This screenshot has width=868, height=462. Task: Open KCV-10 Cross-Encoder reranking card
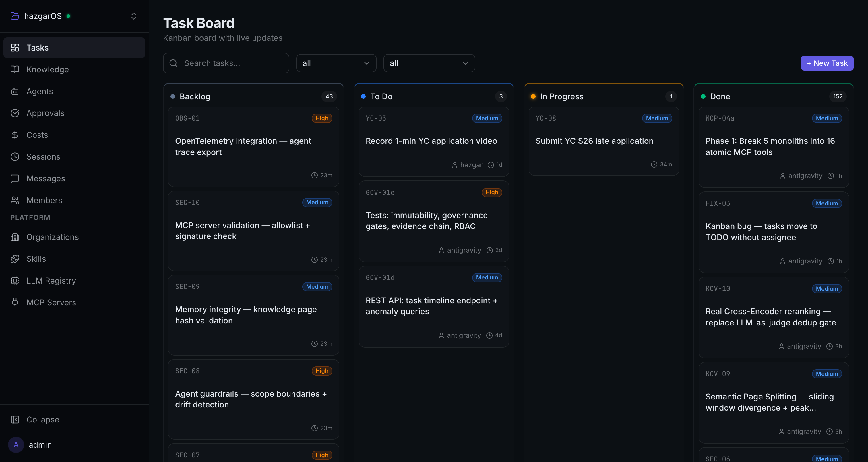coord(773,317)
